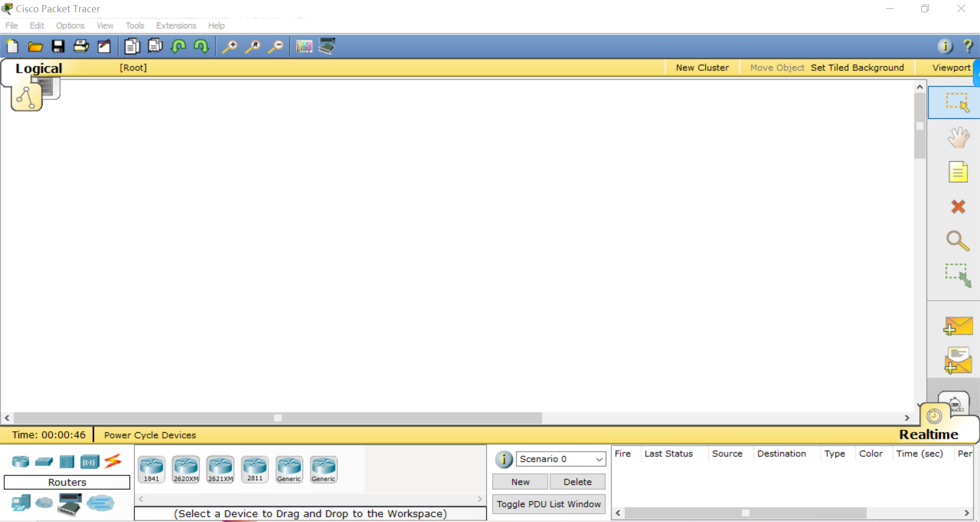Reset the workspace zoom level
980x522 pixels.
click(253, 46)
